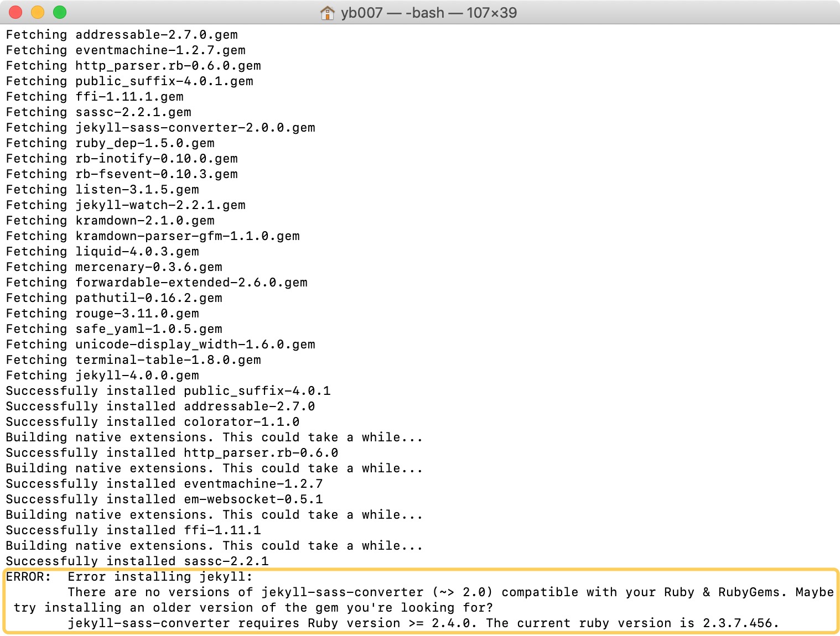The width and height of the screenshot is (840, 636).
Task: Close the Terminal window with red button
Action: (x=15, y=12)
